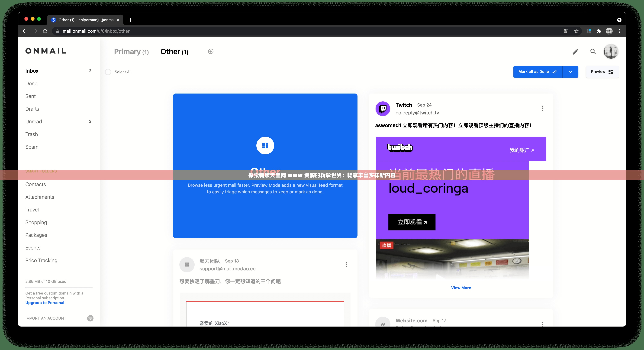
Task: Click the Twitch sender avatar
Action: (x=383, y=109)
